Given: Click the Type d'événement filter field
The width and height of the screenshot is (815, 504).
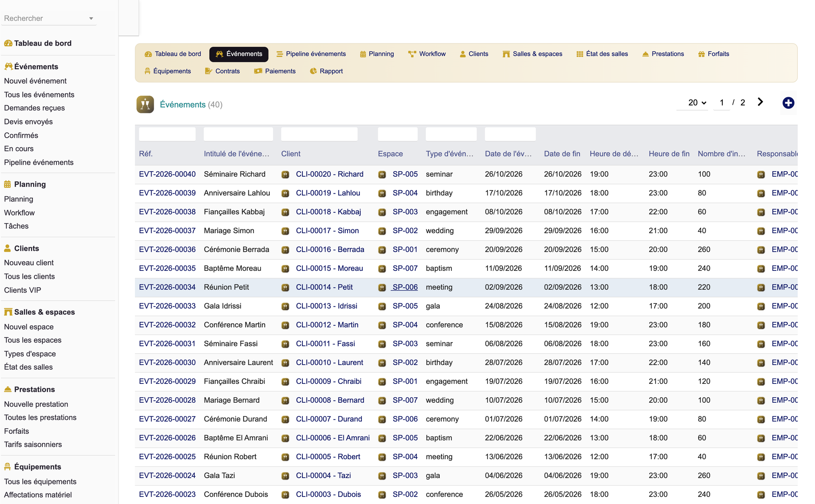Looking at the screenshot, I should pyautogui.click(x=451, y=134).
